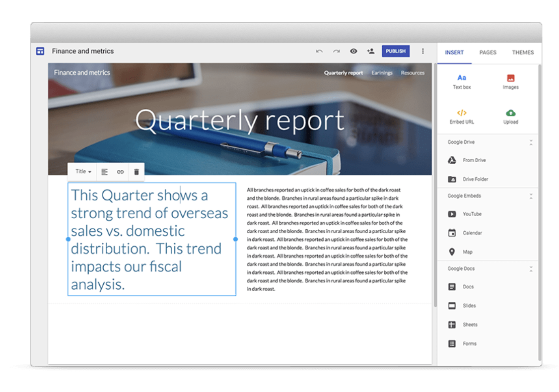Click the Quarterly report page heading
This screenshot has width=559, height=392.
(240, 120)
